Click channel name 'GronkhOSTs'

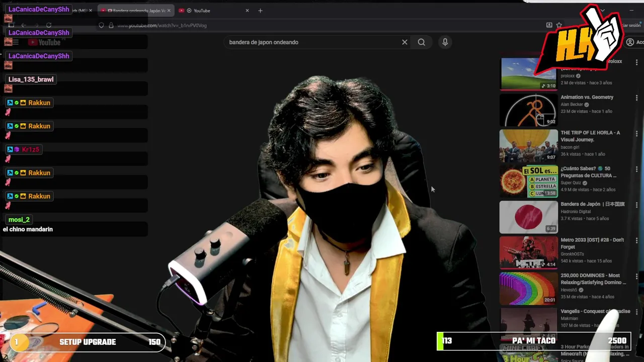tap(574, 254)
